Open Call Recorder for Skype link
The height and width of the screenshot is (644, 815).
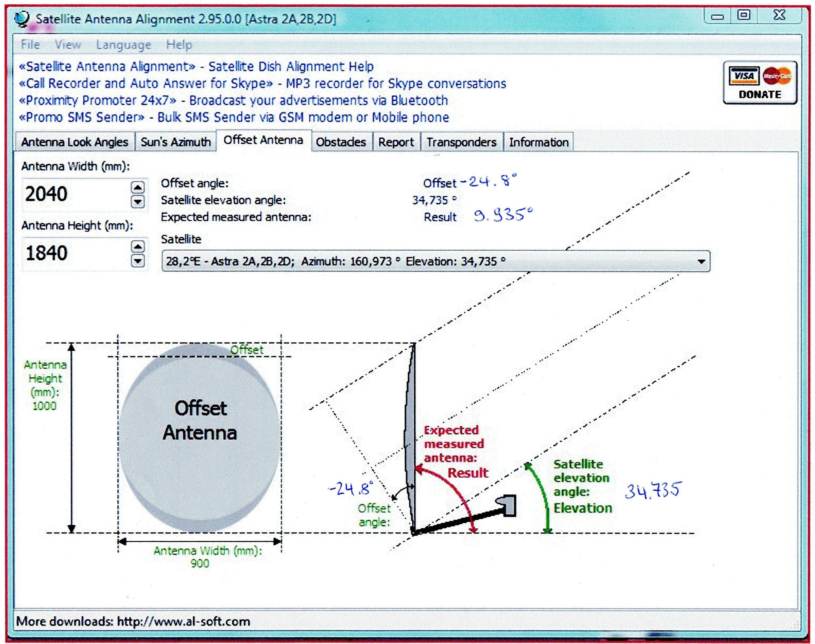[x=263, y=83]
